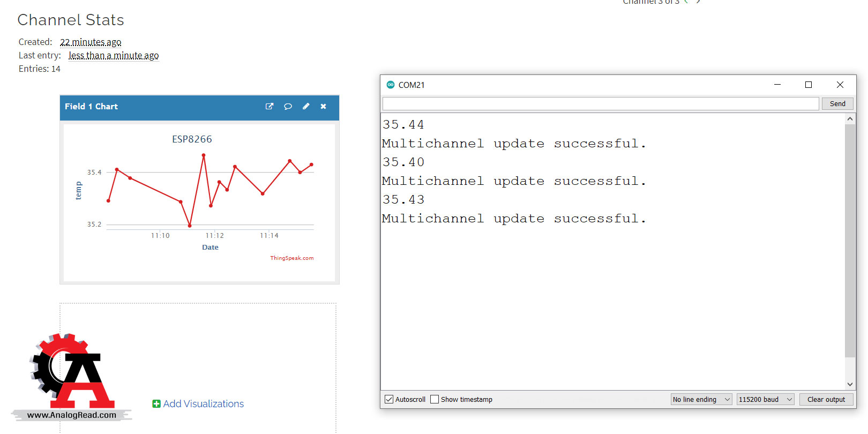Open the No line ending dropdown
Screen dimensions: 868x434
click(701, 399)
